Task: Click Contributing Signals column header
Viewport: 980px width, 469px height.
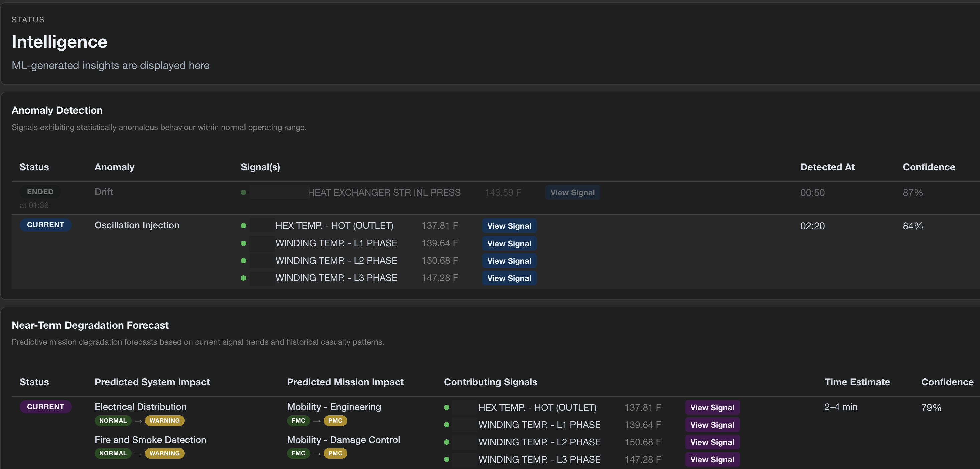Action: (490, 382)
